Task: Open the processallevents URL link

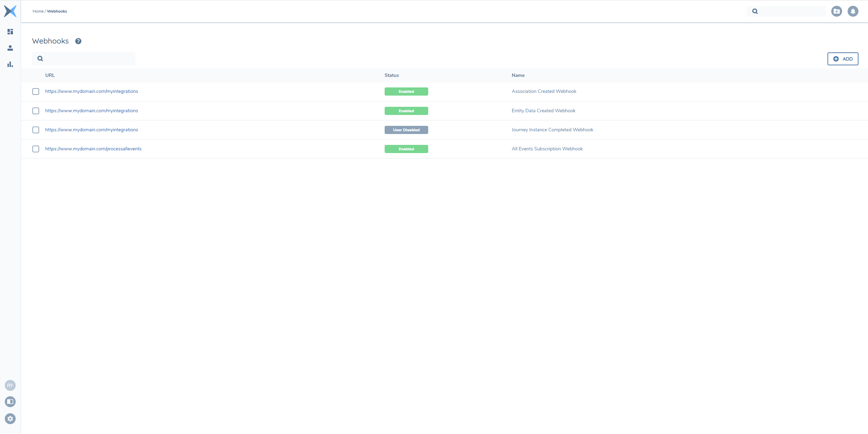Action: (x=93, y=149)
